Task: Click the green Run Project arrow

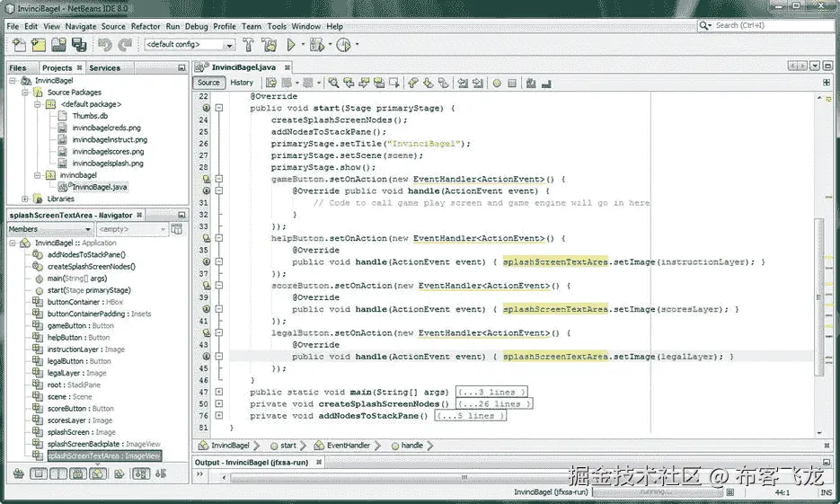Action: click(x=291, y=45)
